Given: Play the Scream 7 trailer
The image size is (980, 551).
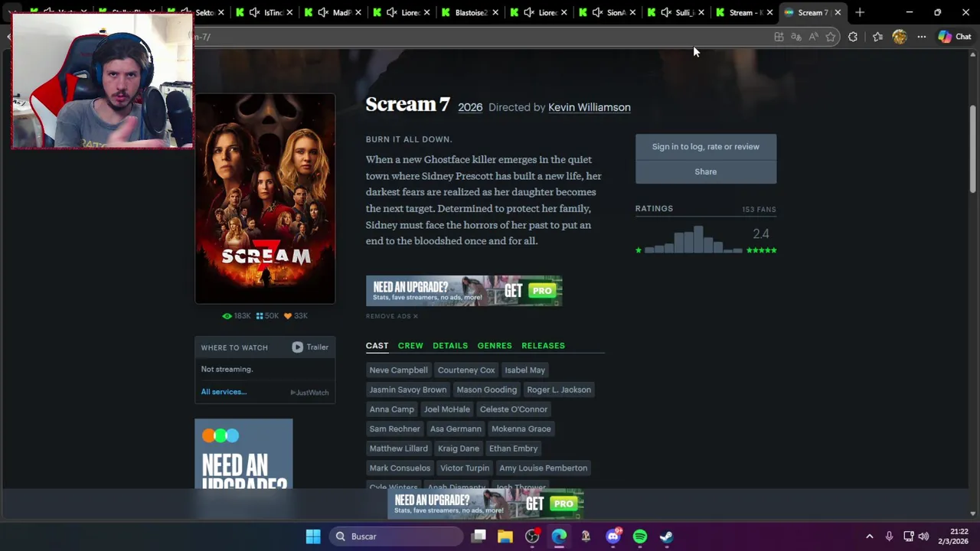Looking at the screenshot, I should [310, 347].
